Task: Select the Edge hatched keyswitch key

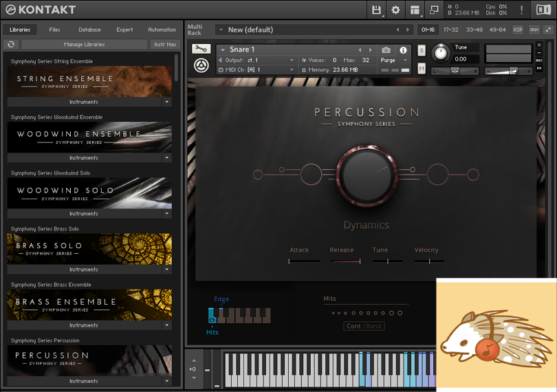Action: tap(221, 315)
